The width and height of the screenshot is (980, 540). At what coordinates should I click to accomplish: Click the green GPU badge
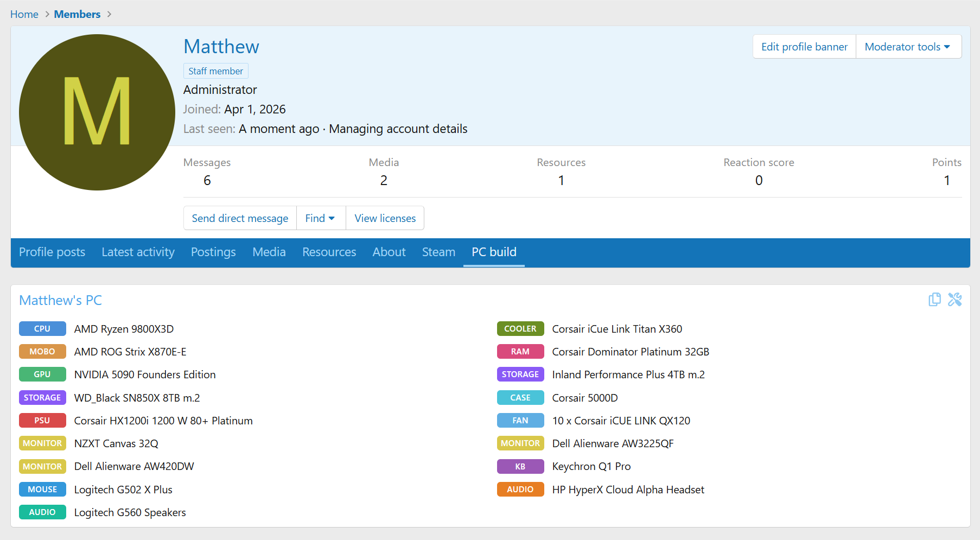click(42, 374)
